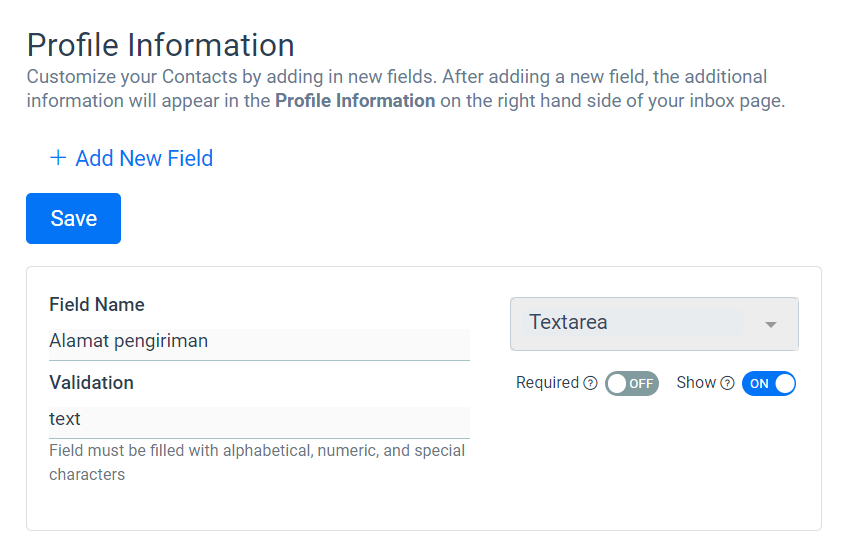848x543 pixels.
Task: Click the Show help question mark icon
Action: pos(728,383)
